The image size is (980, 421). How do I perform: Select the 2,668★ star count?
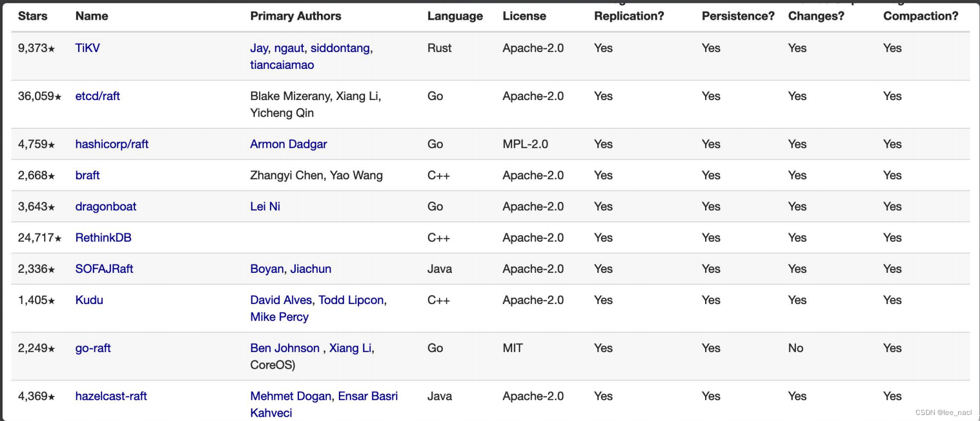tap(37, 176)
